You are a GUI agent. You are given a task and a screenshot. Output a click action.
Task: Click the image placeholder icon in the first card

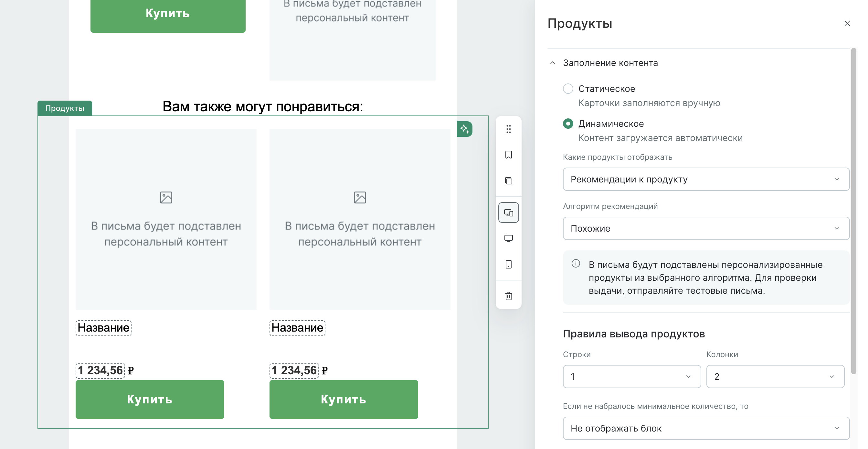coord(166,197)
